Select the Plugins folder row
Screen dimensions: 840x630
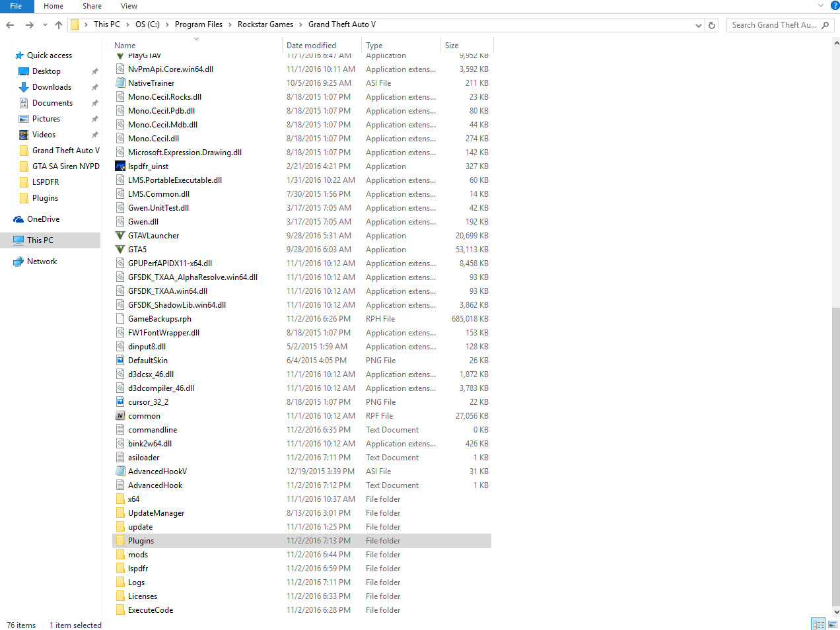[x=302, y=541]
